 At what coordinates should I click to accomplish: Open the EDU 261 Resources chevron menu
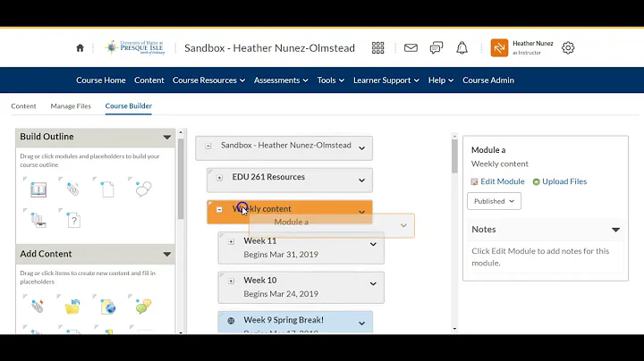point(362,180)
